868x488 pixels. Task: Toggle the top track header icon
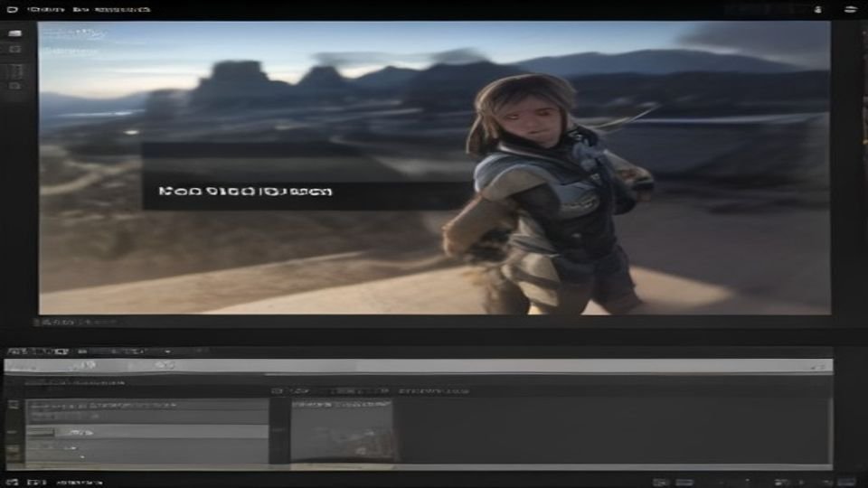pos(14,405)
